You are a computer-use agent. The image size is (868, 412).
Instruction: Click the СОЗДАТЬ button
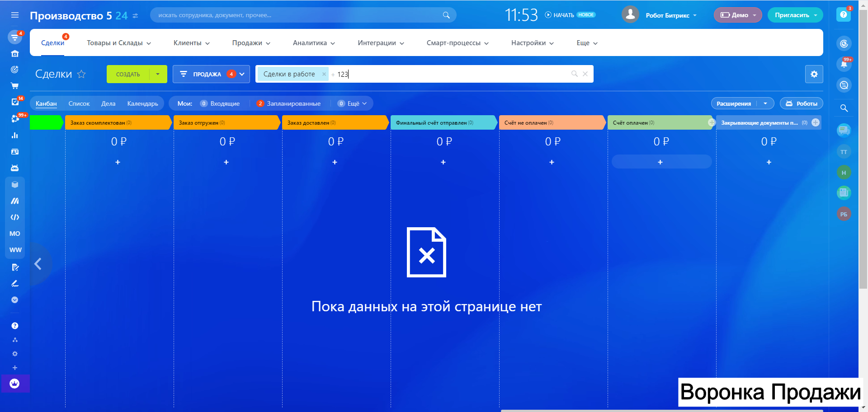[x=128, y=74]
